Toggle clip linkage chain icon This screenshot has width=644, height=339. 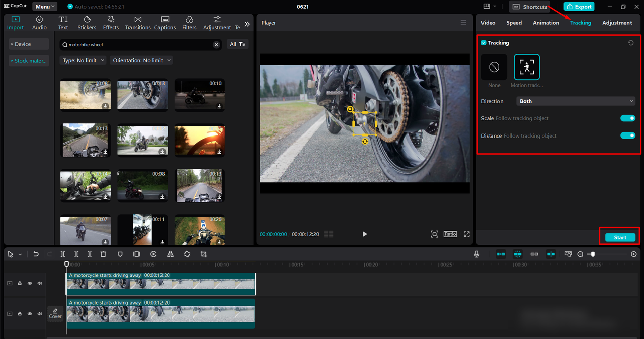pyautogui.click(x=534, y=254)
